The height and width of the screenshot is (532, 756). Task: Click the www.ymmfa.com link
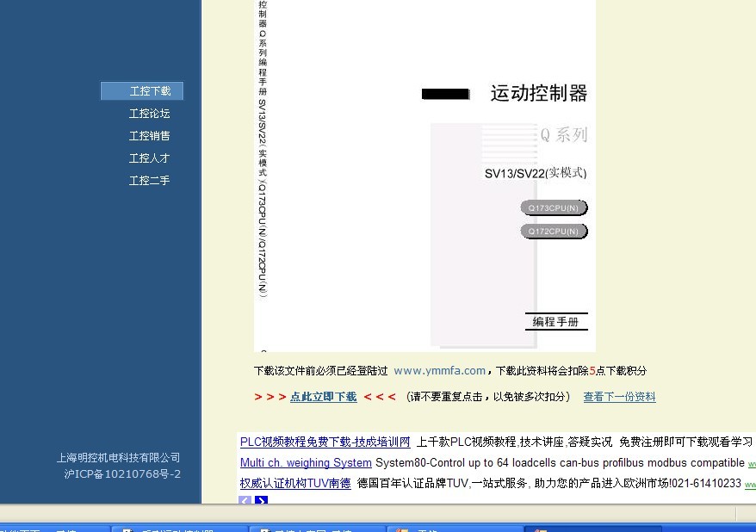[x=439, y=371]
